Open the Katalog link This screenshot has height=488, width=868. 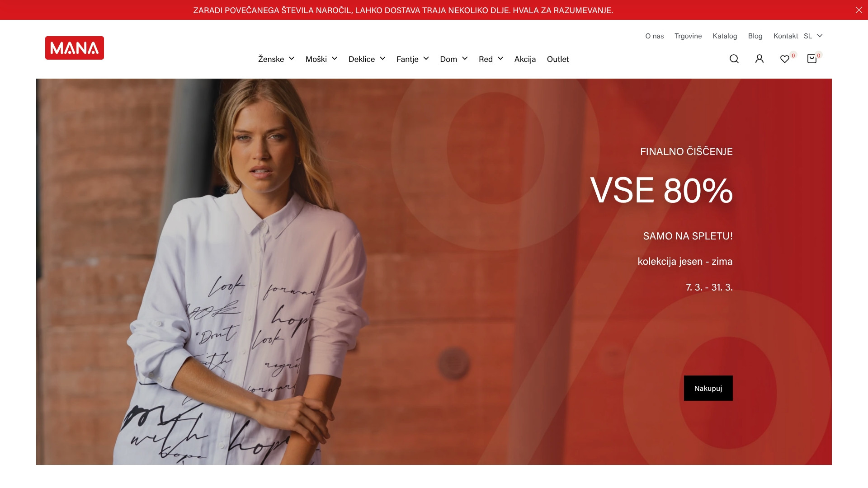coord(725,36)
